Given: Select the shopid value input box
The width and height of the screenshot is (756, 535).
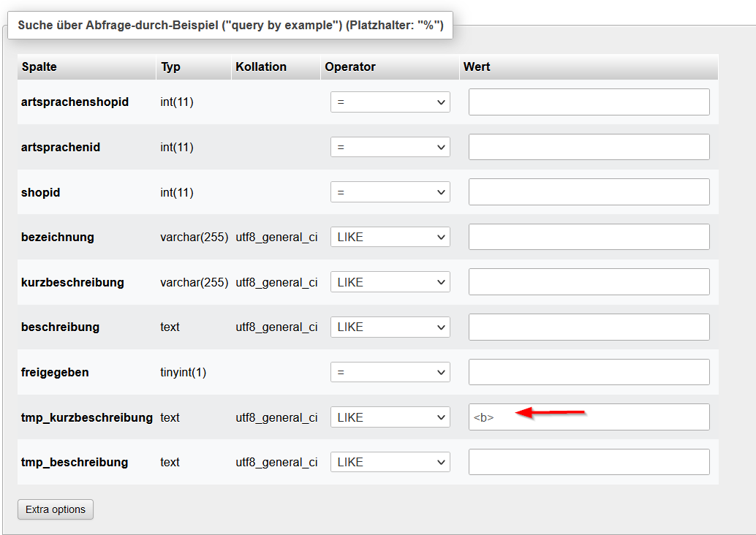Looking at the screenshot, I should click(x=589, y=191).
